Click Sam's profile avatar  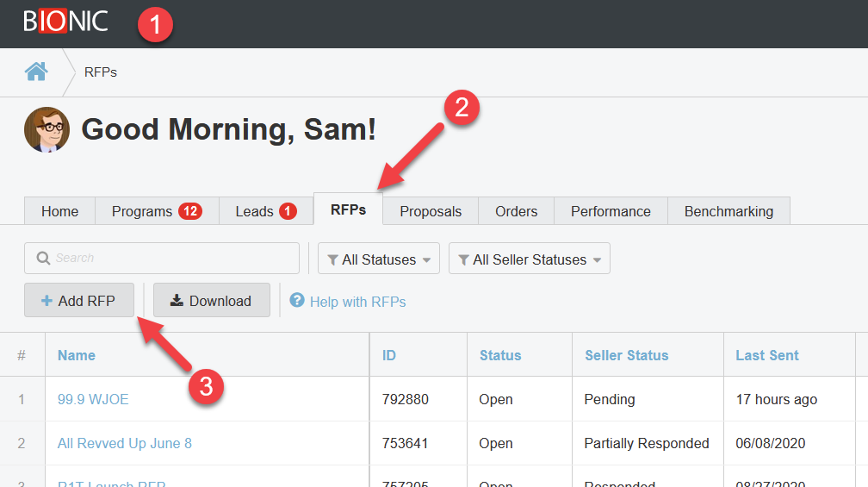[46, 130]
